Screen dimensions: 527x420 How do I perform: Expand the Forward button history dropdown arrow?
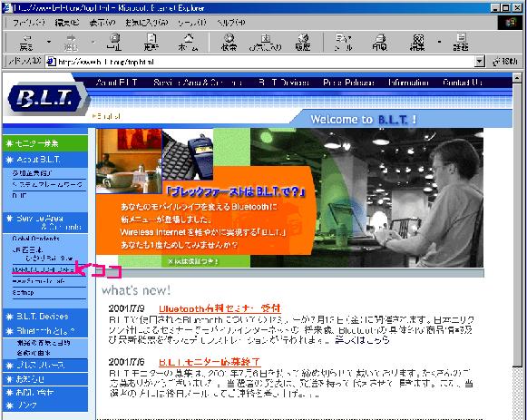click(93, 42)
